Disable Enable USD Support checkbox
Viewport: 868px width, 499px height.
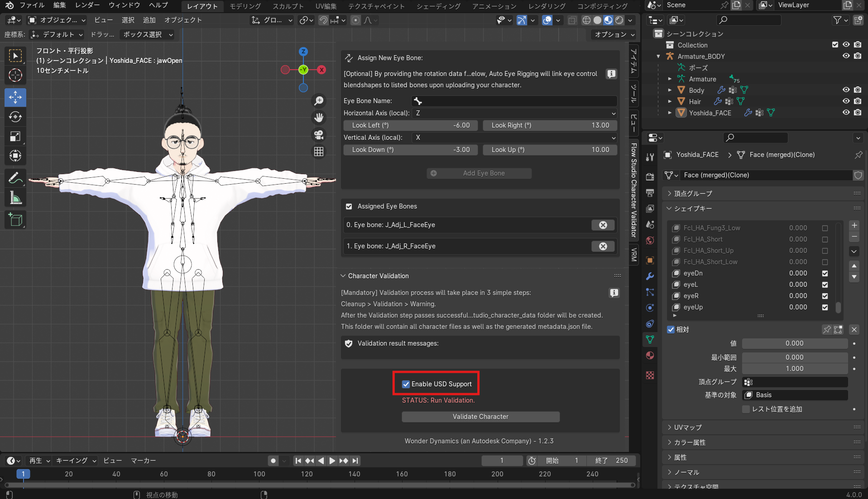(406, 384)
